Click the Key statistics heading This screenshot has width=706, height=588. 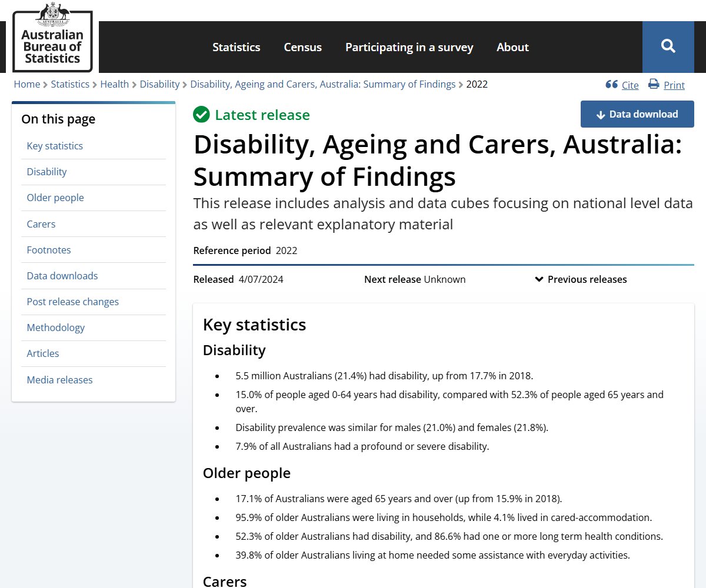pos(254,325)
